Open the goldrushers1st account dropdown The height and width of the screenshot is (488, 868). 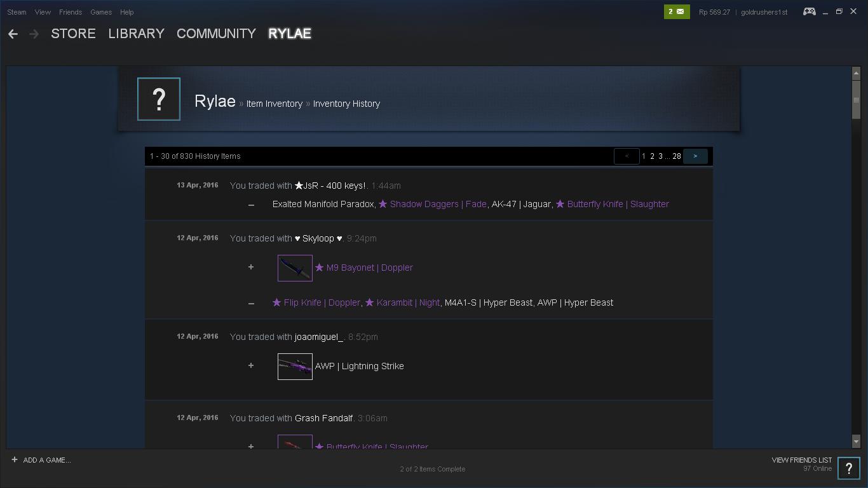tap(764, 12)
